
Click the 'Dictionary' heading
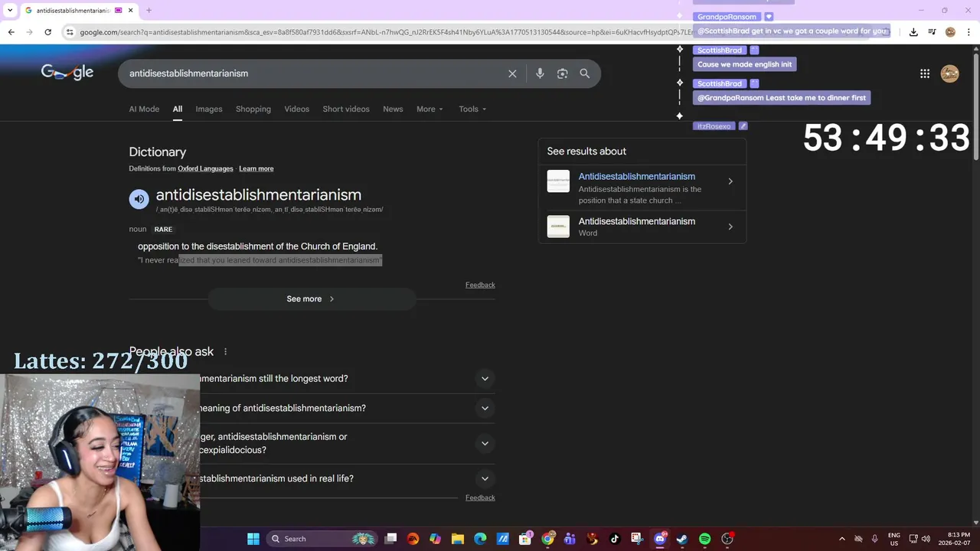click(157, 152)
